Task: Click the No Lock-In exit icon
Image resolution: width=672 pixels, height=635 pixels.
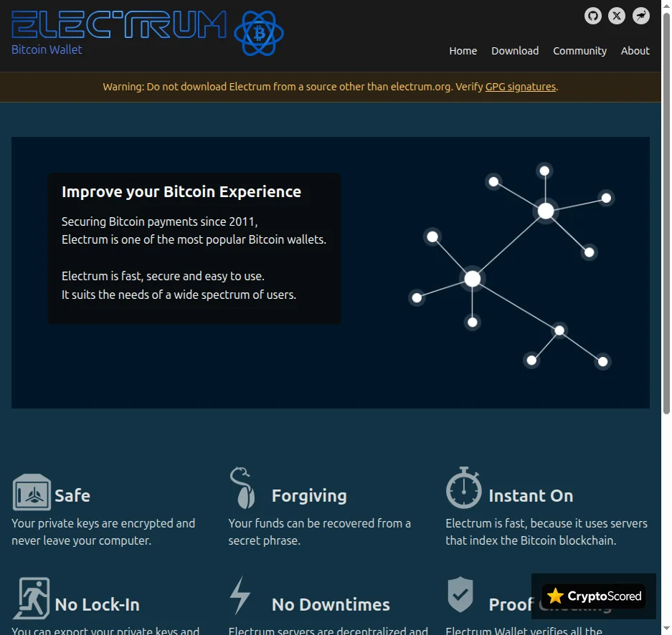Action: click(x=32, y=598)
